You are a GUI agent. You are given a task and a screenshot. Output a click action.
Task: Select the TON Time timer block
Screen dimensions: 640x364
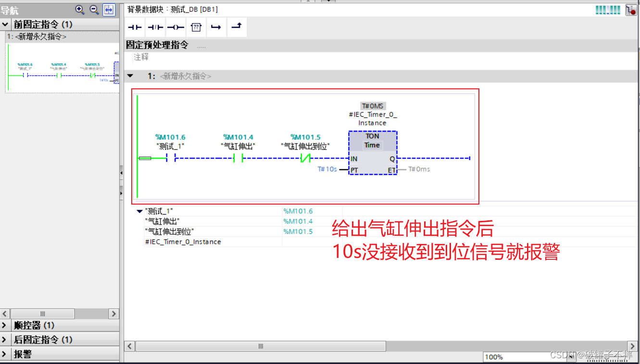[x=373, y=153]
